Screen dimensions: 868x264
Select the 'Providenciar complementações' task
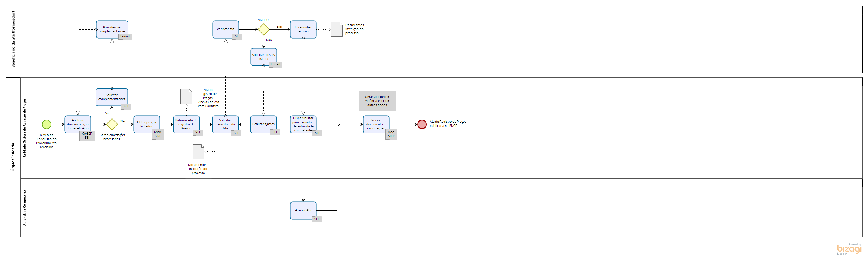[112, 29]
